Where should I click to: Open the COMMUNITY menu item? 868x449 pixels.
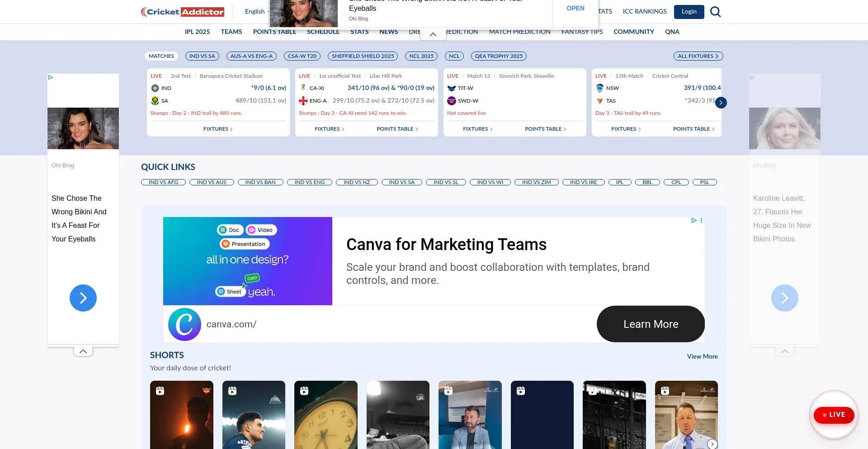coord(633,32)
